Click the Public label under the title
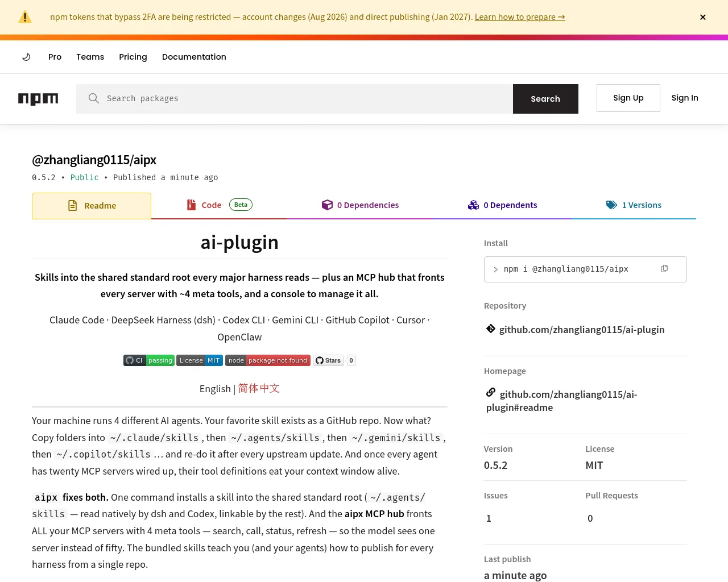 84,177
